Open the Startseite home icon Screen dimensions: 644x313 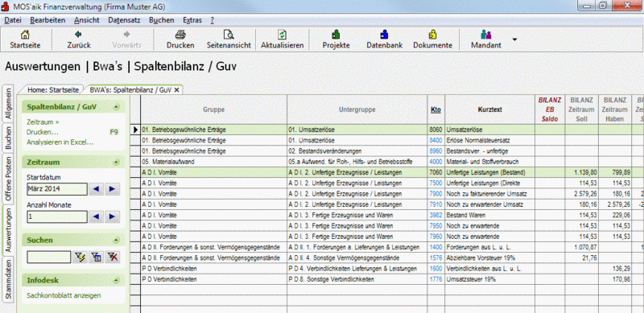[25, 35]
